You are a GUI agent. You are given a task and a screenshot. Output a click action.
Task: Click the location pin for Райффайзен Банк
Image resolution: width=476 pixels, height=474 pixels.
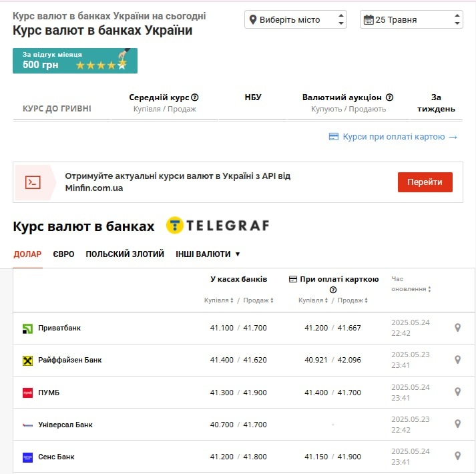click(457, 360)
